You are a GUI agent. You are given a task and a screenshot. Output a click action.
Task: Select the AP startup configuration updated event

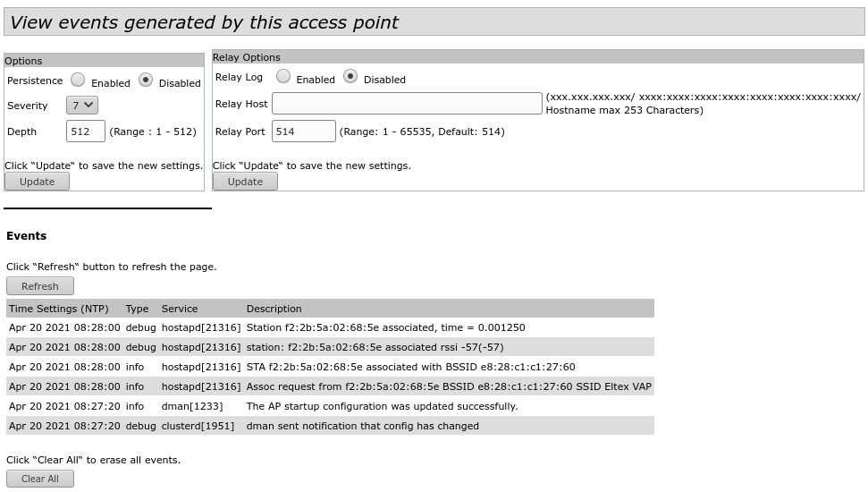382,406
